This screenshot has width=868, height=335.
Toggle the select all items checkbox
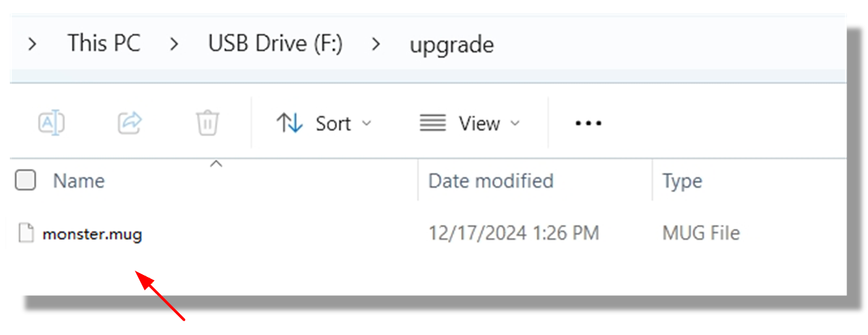25,181
